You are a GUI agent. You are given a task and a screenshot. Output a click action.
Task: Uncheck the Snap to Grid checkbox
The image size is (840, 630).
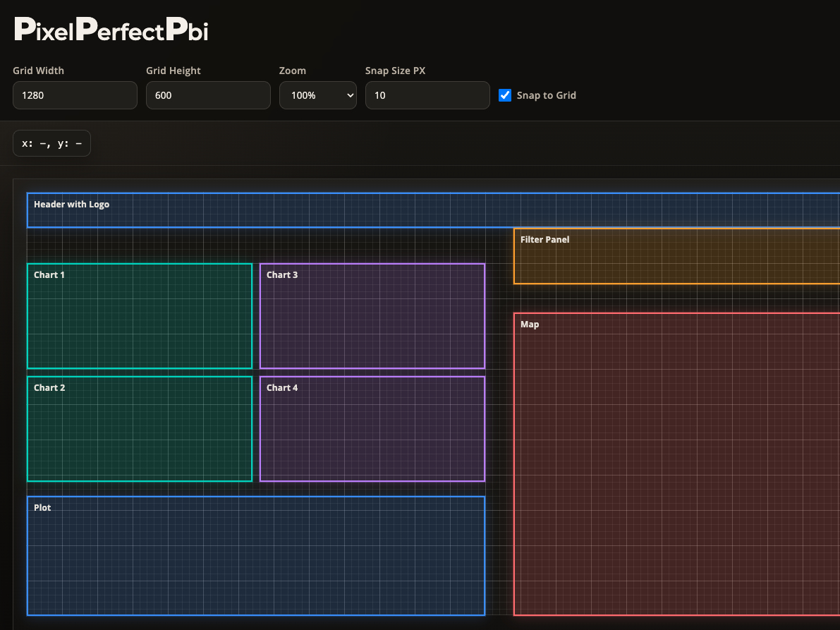(x=505, y=95)
